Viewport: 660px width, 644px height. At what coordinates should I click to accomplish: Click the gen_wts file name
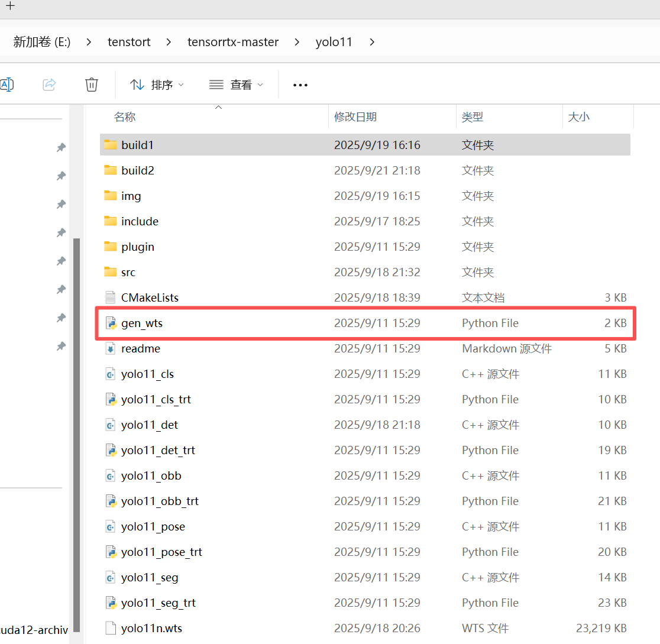pos(142,323)
